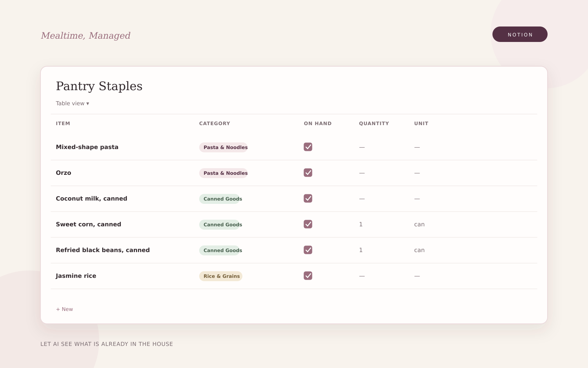Image resolution: width=588 pixels, height=368 pixels.
Task: Toggle On Hand for Coconut milk, canned
Action: [x=308, y=198]
